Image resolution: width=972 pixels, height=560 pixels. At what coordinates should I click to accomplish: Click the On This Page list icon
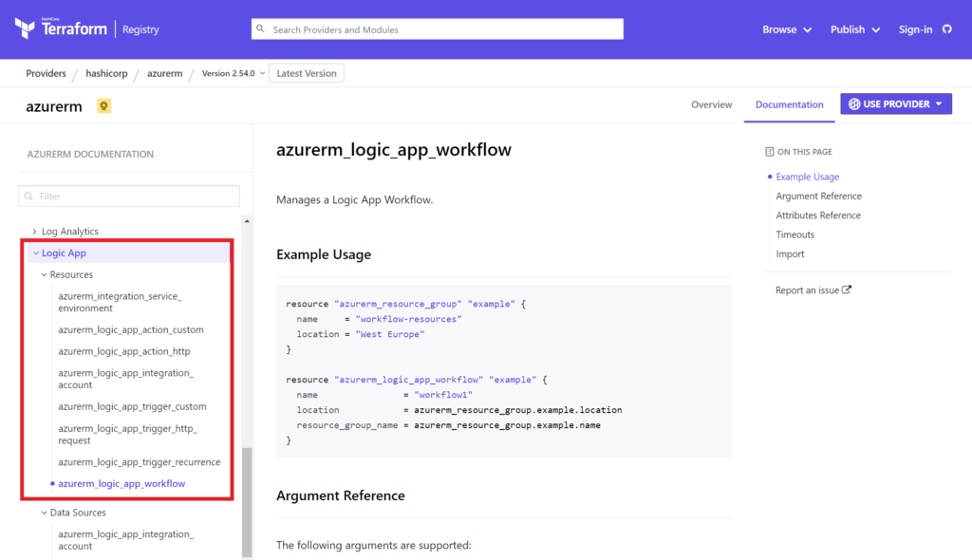pyautogui.click(x=769, y=152)
